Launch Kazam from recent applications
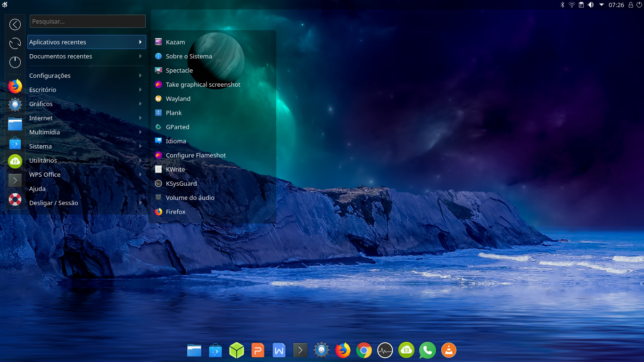This screenshot has width=644, height=362. point(175,42)
